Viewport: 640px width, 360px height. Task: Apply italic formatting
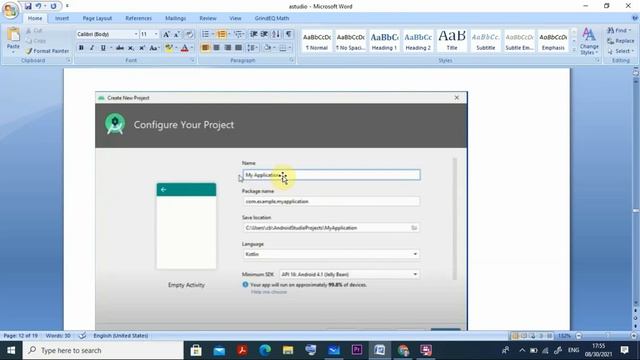pyautogui.click(x=92, y=48)
